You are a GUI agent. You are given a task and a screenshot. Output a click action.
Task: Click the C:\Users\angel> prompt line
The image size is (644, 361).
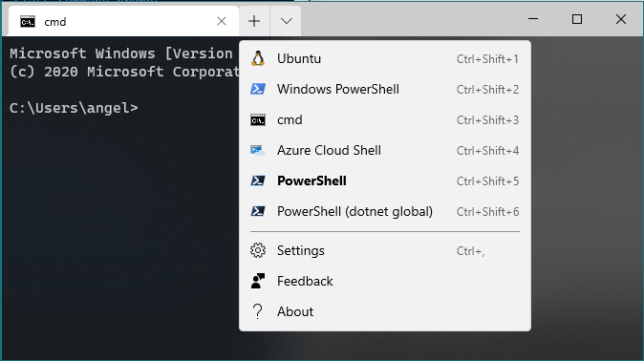pyautogui.click(x=74, y=108)
